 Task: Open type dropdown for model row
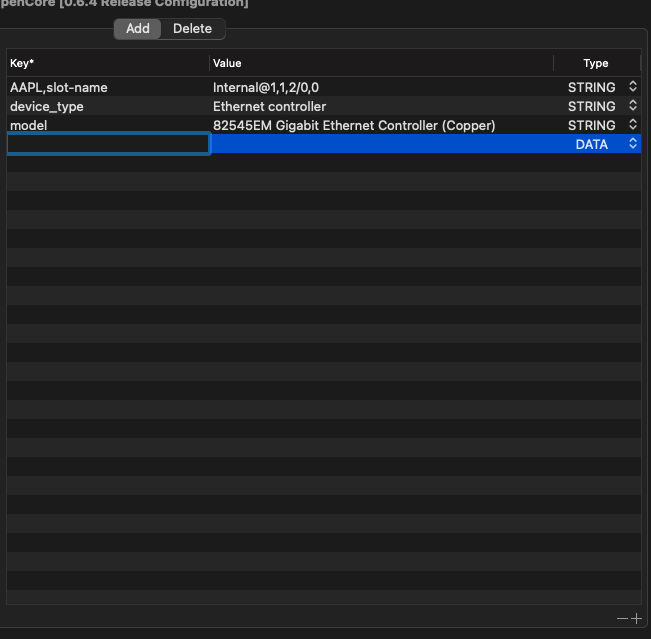tap(632, 125)
